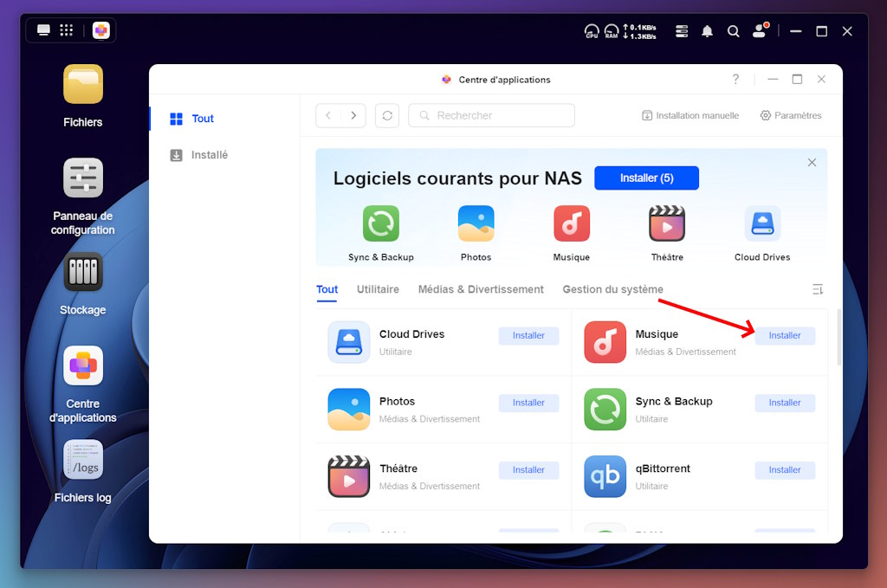Open the apps grid launcher icon
Viewport: 887px width, 588px height.
tap(66, 30)
